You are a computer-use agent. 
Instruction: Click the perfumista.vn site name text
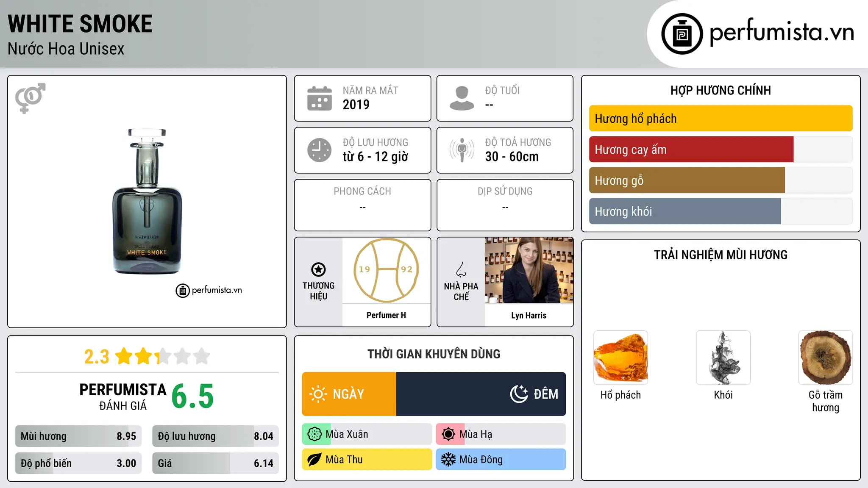[x=782, y=32]
